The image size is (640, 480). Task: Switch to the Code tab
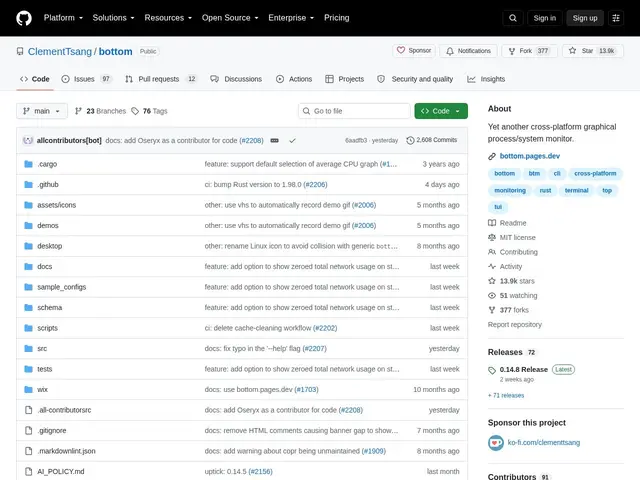click(35, 79)
